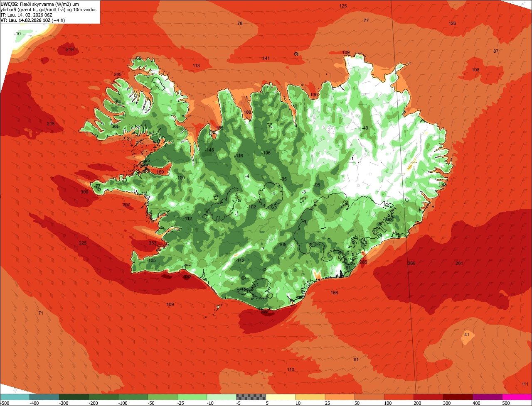
Task: Select the 'VT: Lau. 14.02.2026 10Z (+4 h)' line
Action: [x=32, y=20]
